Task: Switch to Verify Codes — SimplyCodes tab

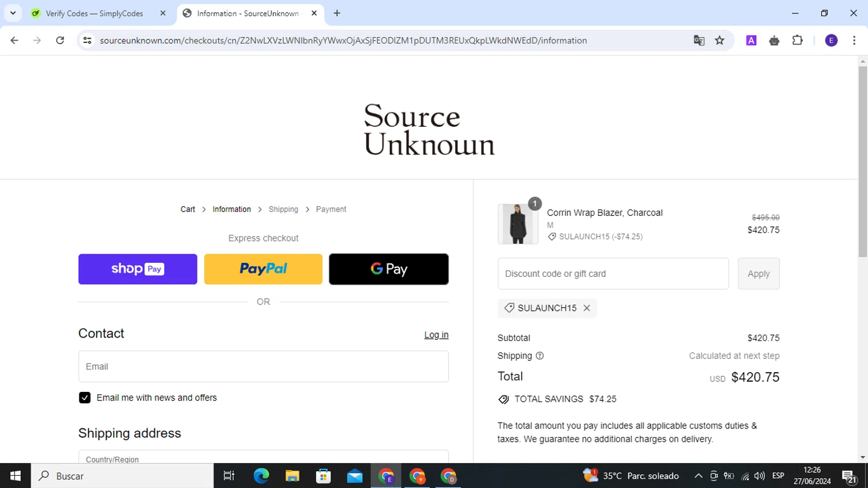Action: (95, 13)
